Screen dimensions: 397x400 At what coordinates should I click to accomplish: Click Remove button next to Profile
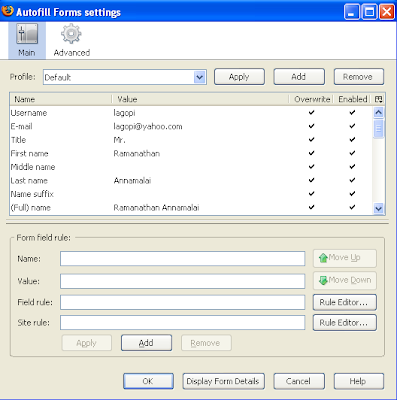pyautogui.click(x=359, y=77)
